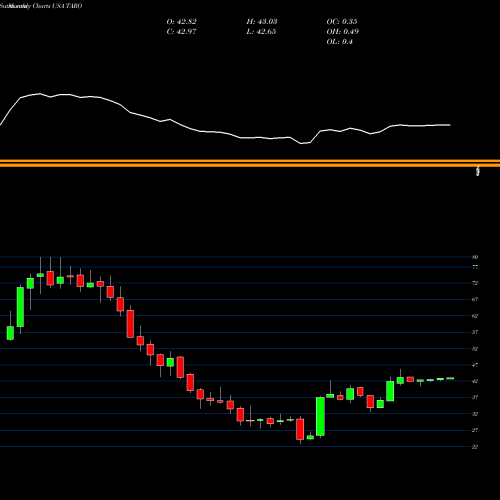
Task: Select the high value H: 43.03
Action: [262, 22]
